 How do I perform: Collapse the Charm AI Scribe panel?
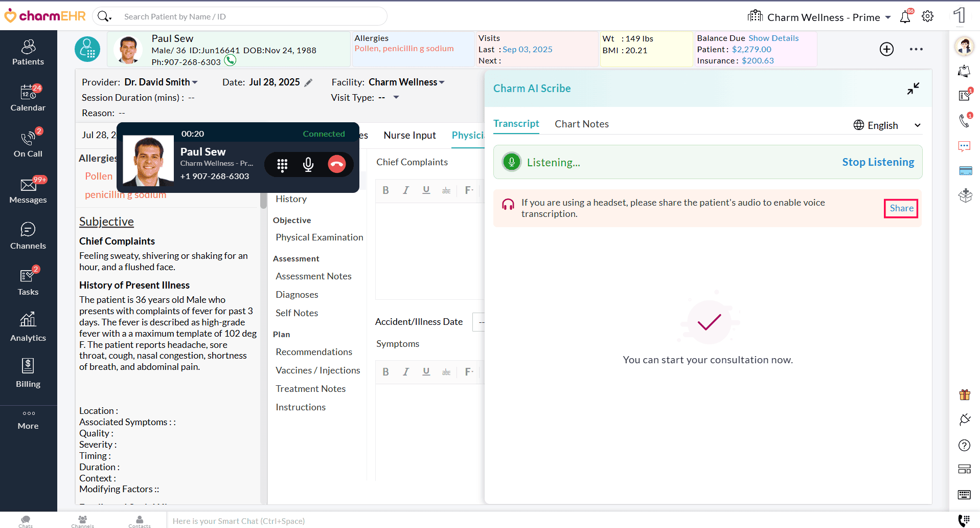[x=913, y=89]
